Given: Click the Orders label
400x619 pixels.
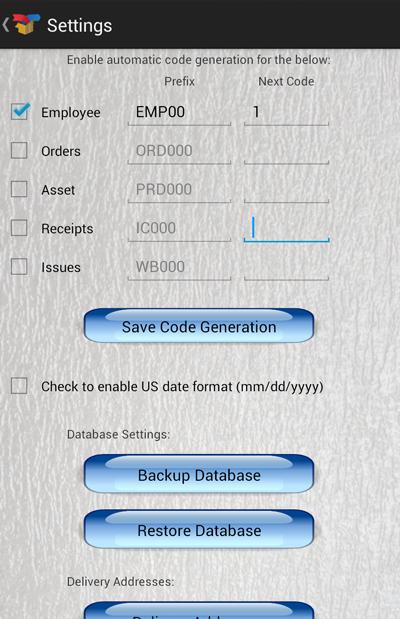Looking at the screenshot, I should 61,151.
